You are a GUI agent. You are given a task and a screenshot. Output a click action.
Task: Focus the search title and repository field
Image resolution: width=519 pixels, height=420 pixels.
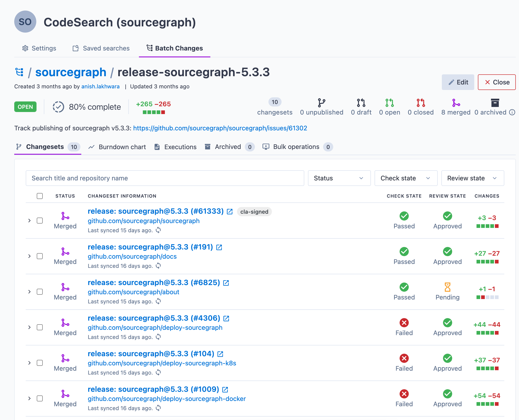(165, 178)
